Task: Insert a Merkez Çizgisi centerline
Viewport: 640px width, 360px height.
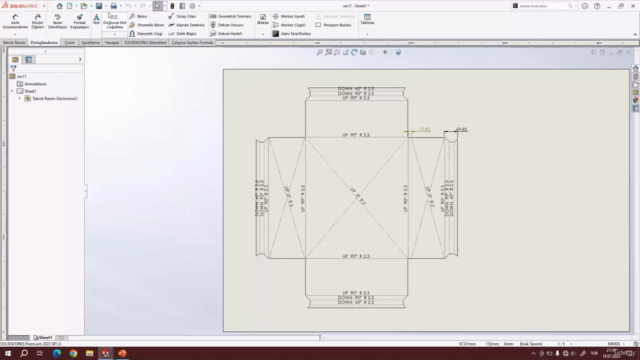Action: [289, 25]
